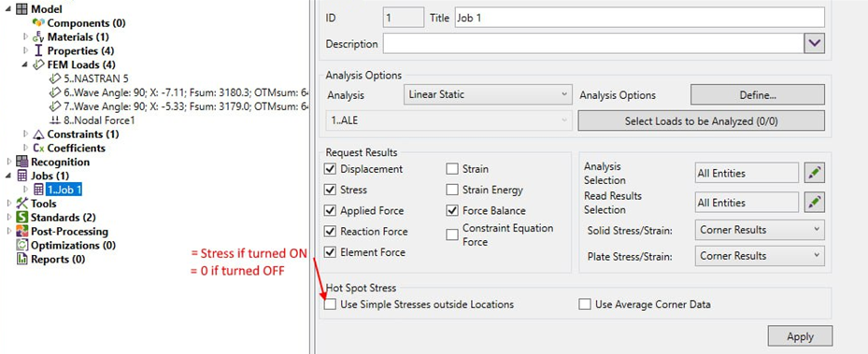Image resolution: width=868 pixels, height=354 pixels.
Task: Click the Optimizations icon
Action: coord(22,245)
